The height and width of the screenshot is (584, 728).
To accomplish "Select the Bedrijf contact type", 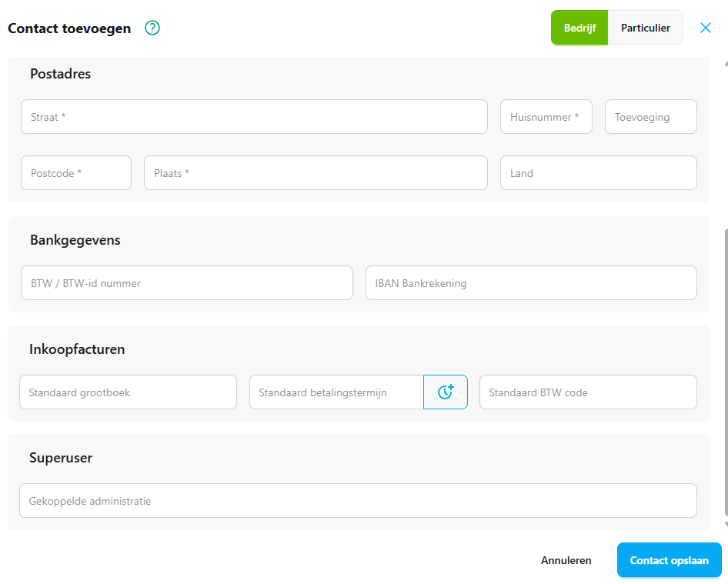I will pos(579,28).
